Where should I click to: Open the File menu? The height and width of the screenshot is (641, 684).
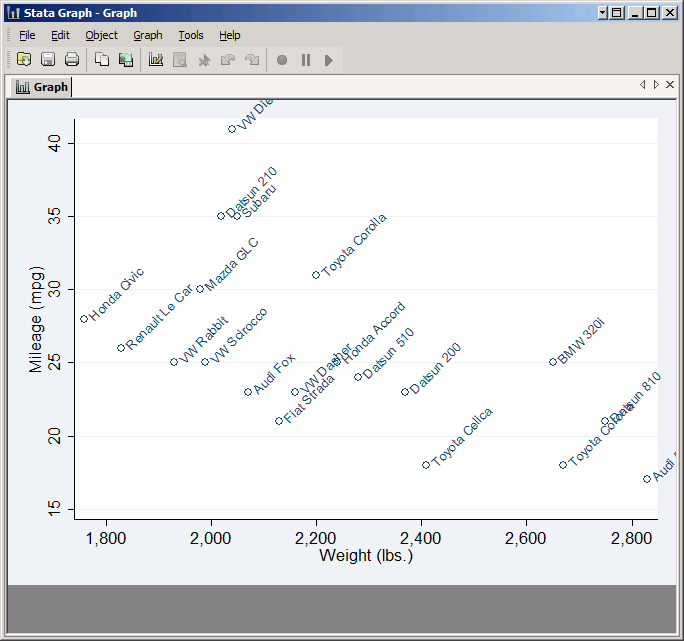[x=27, y=35]
